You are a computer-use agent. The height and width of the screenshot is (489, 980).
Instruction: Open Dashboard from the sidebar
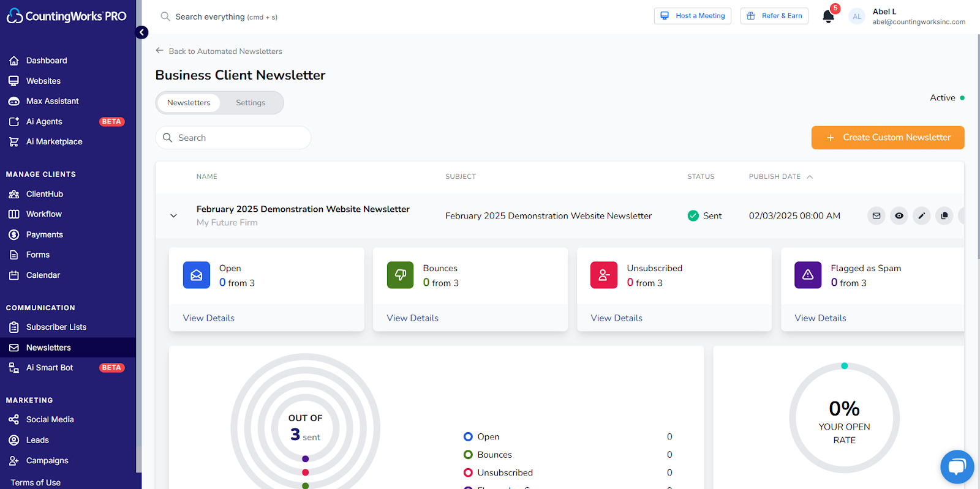[47, 61]
